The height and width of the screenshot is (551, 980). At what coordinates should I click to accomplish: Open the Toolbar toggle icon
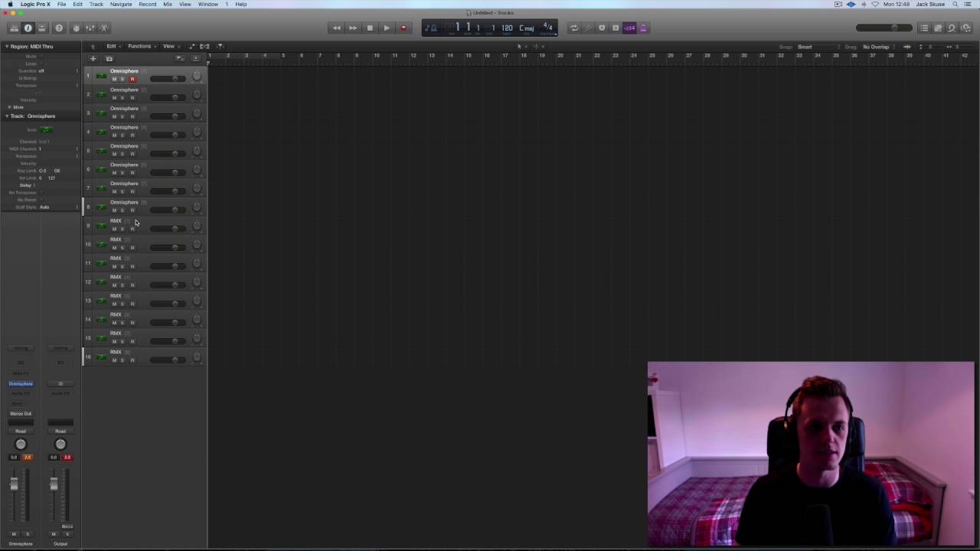click(42, 28)
